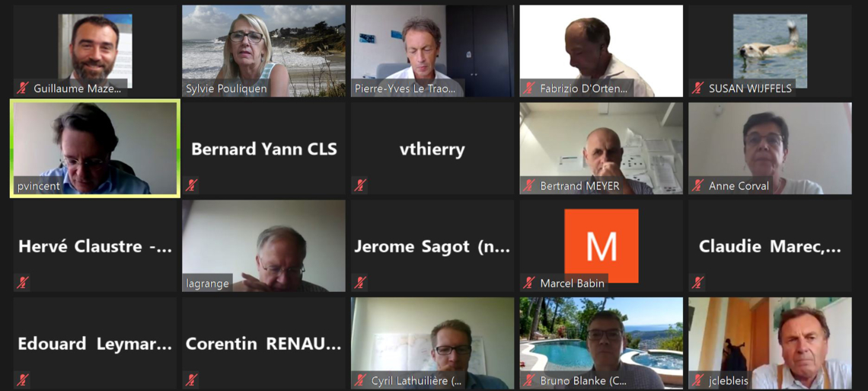Click the Jerome Sagot name tile

(432, 246)
